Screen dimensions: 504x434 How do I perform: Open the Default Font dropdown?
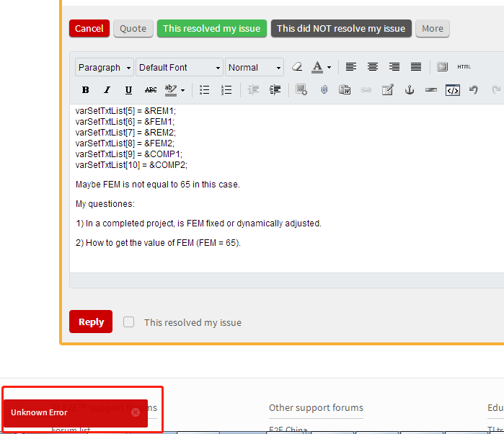(180, 67)
